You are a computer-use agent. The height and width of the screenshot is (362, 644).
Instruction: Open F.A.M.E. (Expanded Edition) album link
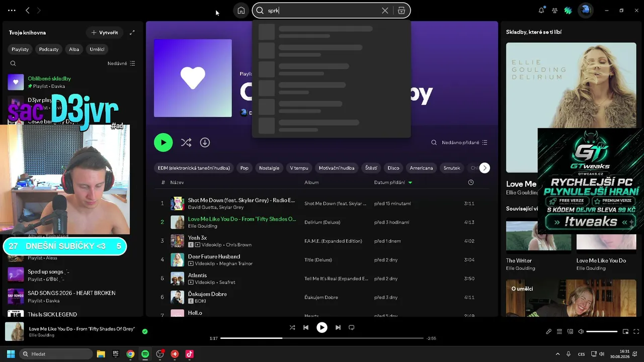[333, 241]
